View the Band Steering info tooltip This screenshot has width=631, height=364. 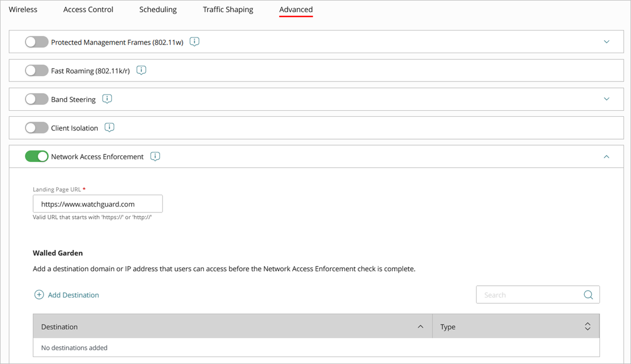tap(107, 99)
